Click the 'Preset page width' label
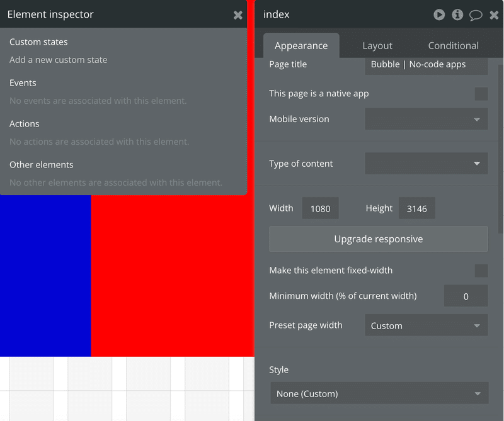This screenshot has width=504, height=421. (306, 325)
